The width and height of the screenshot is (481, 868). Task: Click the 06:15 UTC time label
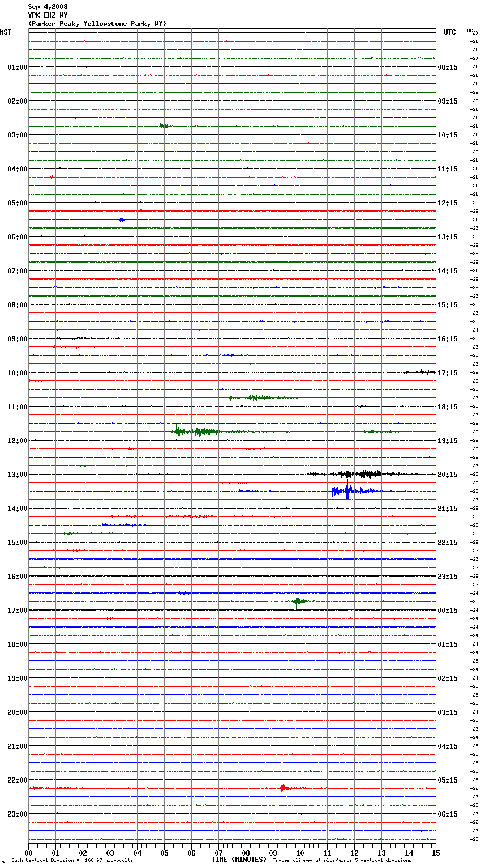pos(448,814)
